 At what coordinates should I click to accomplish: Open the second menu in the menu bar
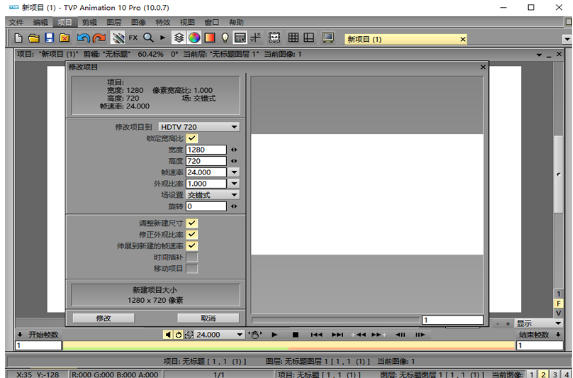[41, 22]
